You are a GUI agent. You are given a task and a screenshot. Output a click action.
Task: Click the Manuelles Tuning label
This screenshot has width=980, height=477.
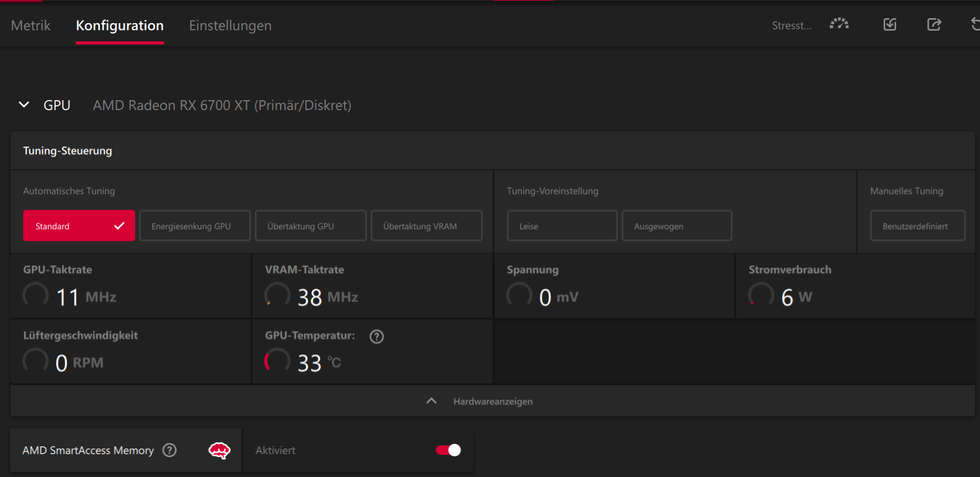[x=907, y=191]
